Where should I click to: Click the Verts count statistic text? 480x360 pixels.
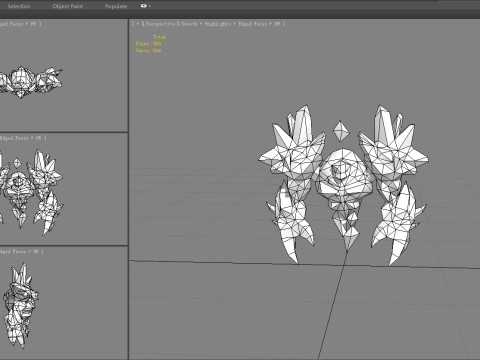pos(148,51)
